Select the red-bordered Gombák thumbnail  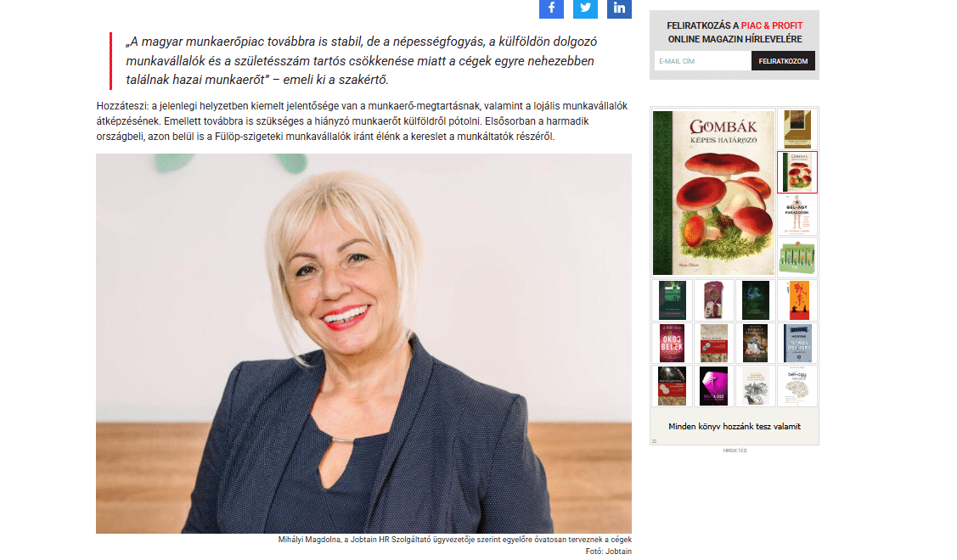click(797, 172)
